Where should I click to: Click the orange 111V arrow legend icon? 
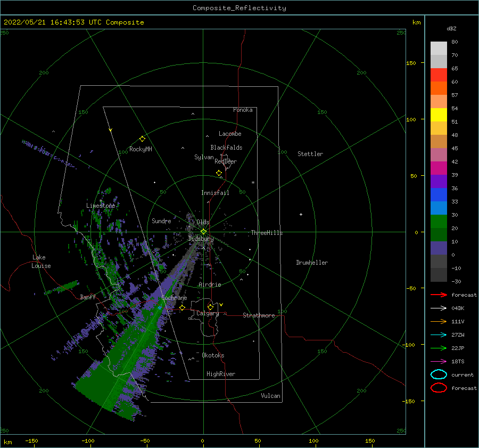(439, 321)
